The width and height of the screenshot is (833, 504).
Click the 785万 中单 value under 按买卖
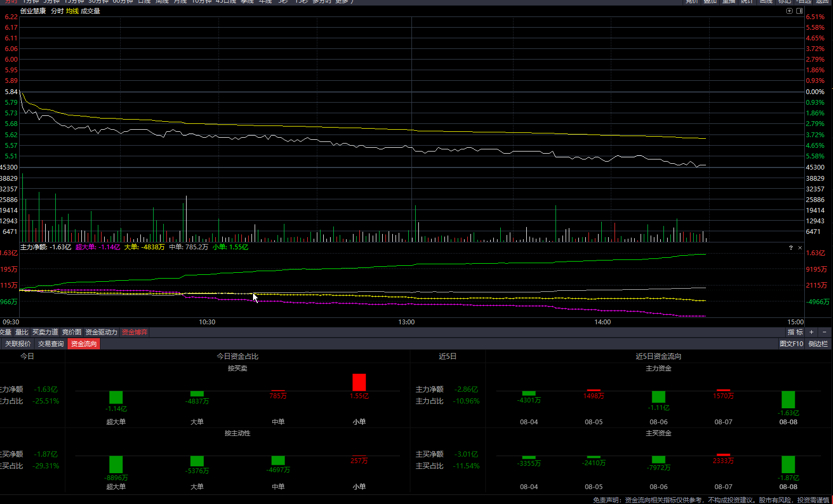278,396
